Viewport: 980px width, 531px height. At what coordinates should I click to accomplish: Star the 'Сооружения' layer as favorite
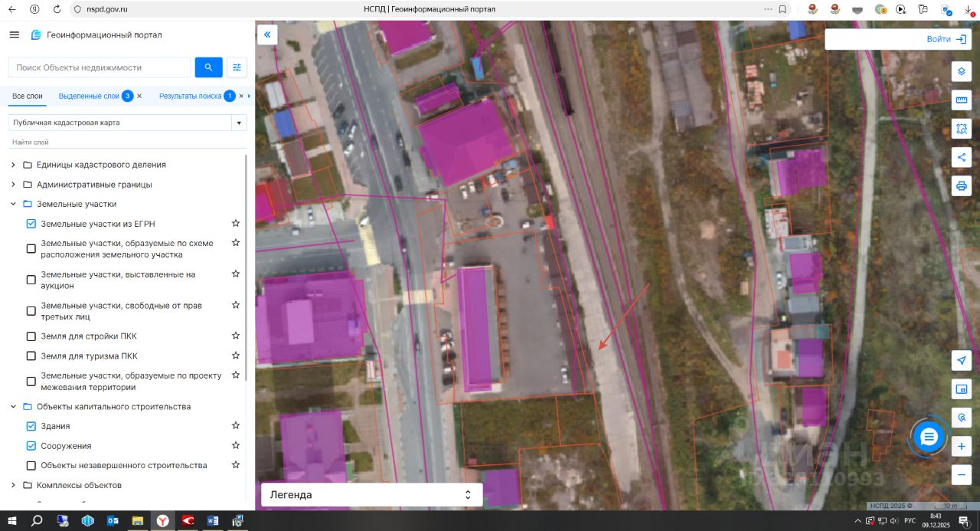(x=236, y=445)
